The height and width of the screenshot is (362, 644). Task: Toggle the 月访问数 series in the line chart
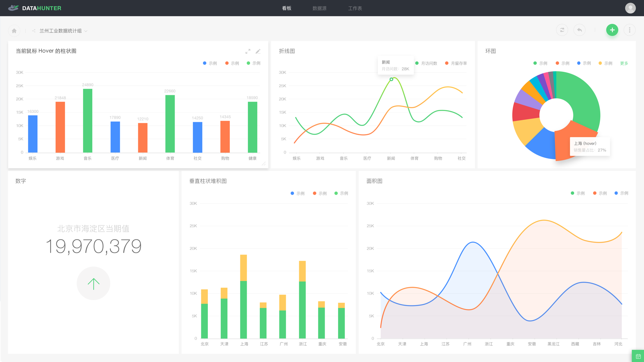pos(427,63)
